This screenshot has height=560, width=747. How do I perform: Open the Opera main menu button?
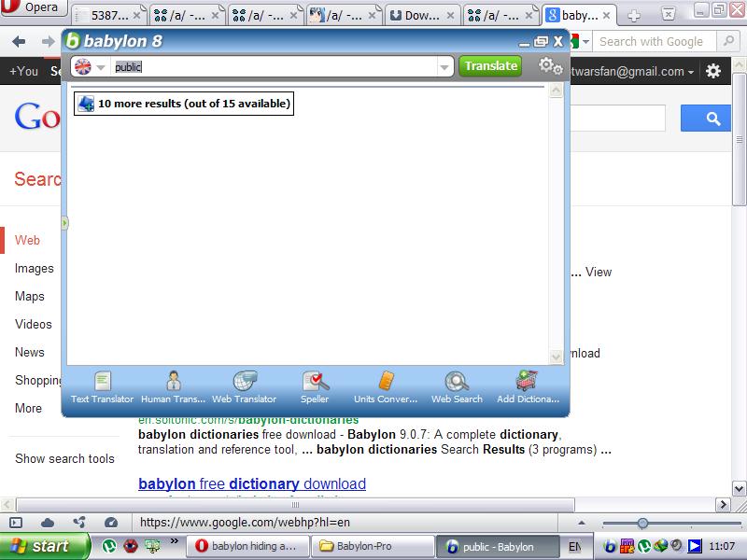tap(34, 7)
